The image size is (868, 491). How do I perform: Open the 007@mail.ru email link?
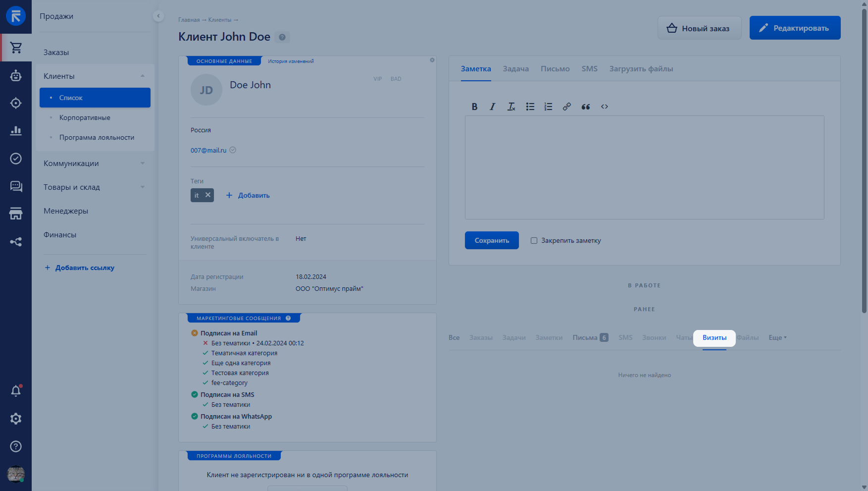(208, 151)
